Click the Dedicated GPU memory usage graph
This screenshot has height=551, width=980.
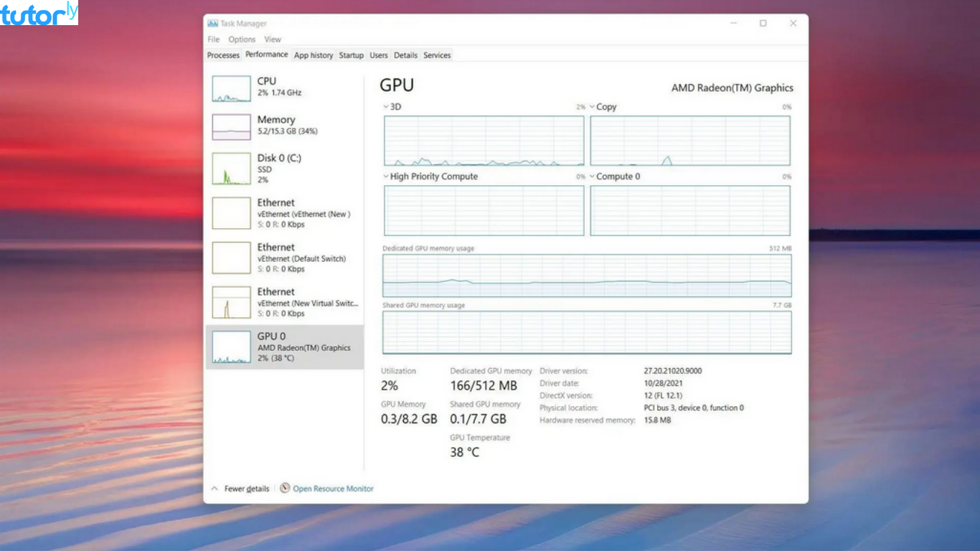[586, 276]
